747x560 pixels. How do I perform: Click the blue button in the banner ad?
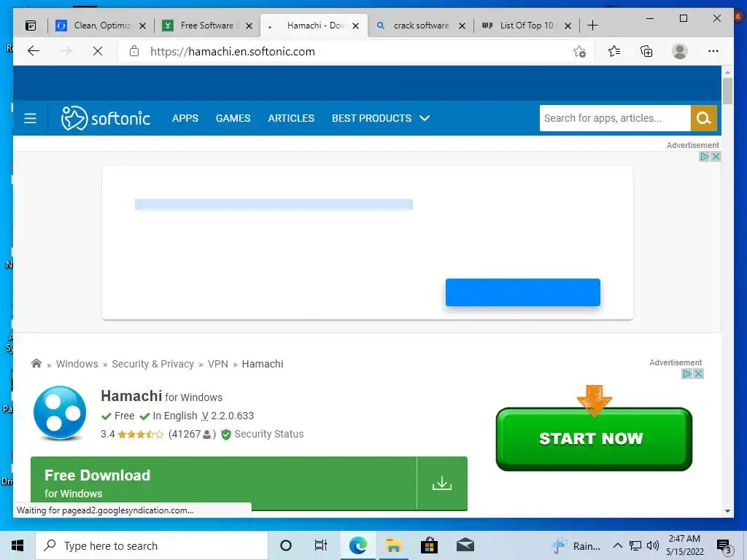tap(522, 292)
